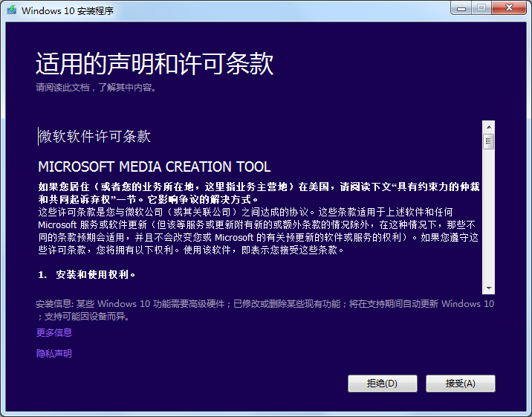The image size is (532, 417).
Task: Accept the license terms with 接受(A)
Action: pos(461,384)
